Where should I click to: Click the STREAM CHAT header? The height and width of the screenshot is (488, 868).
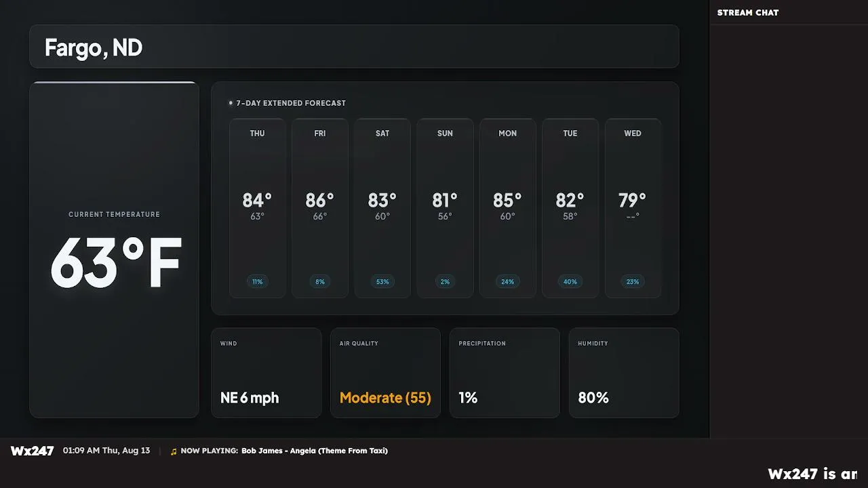click(x=748, y=13)
